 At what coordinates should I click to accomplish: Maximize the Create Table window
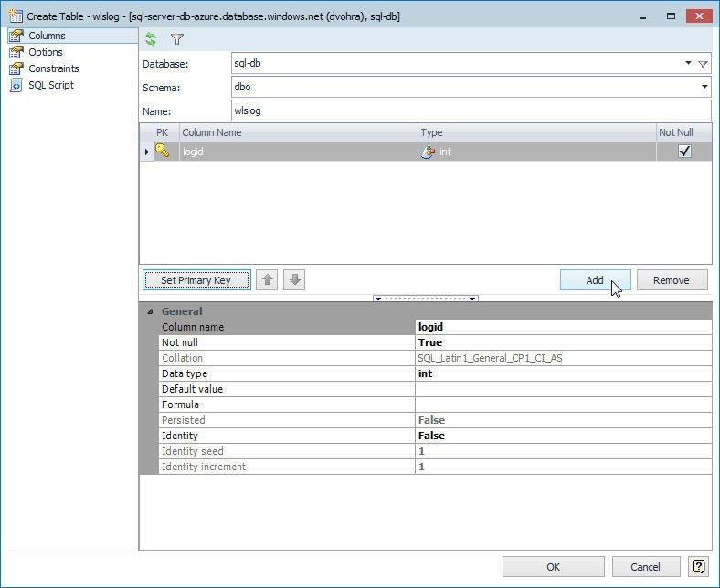coord(671,16)
